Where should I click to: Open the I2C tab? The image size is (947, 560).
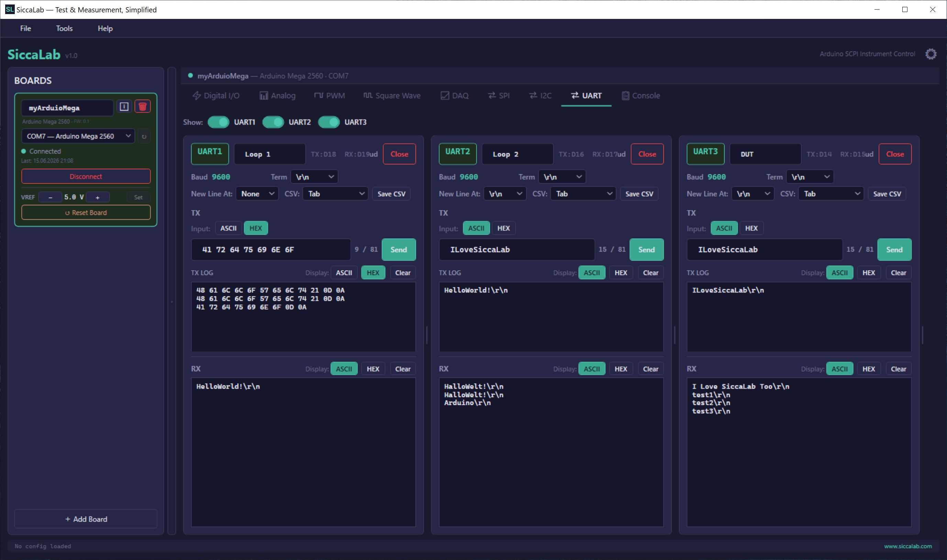(540, 96)
